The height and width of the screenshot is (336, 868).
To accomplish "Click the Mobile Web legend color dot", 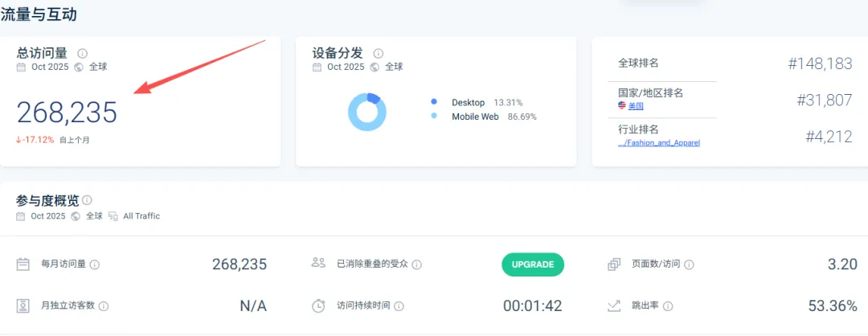I will pyautogui.click(x=434, y=117).
